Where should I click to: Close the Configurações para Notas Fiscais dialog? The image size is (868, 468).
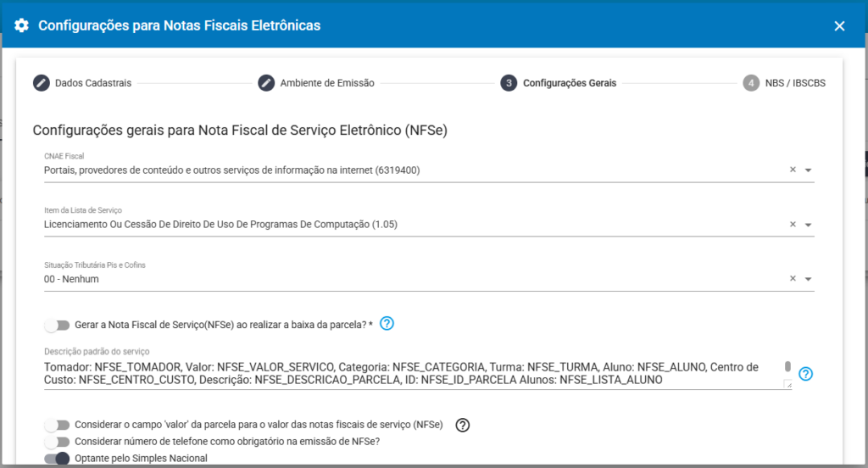(x=839, y=26)
